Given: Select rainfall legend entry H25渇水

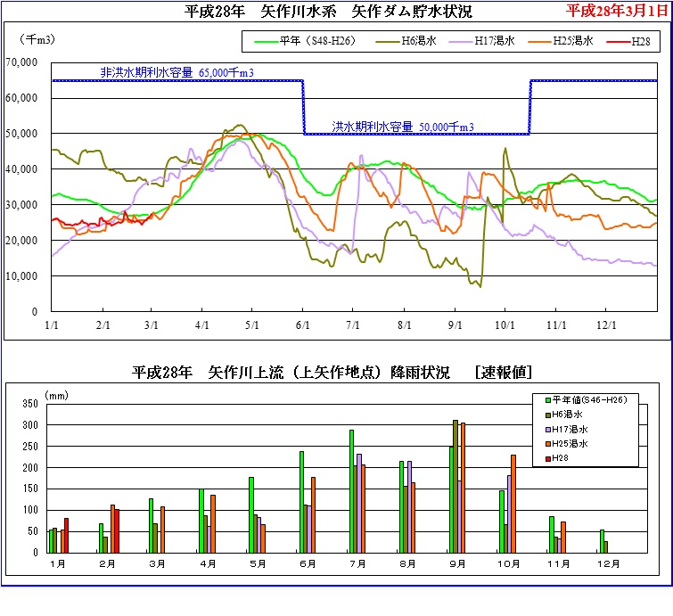Looking at the screenshot, I should (567, 443).
